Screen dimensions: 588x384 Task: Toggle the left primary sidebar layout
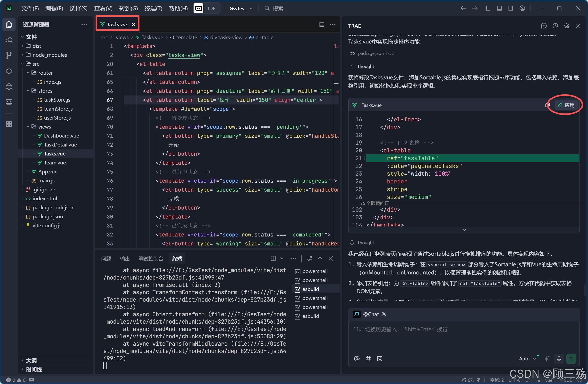pos(488,8)
